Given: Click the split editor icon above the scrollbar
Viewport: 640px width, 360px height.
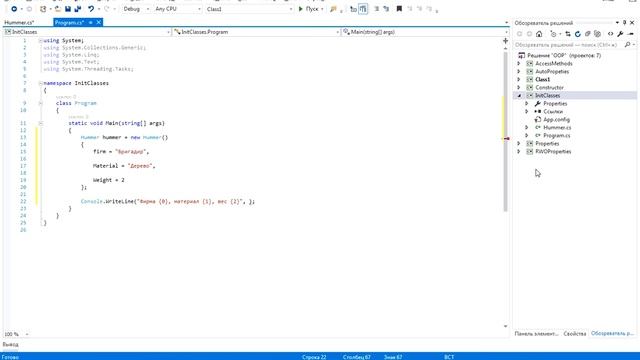Looking at the screenshot, I should [505, 41].
